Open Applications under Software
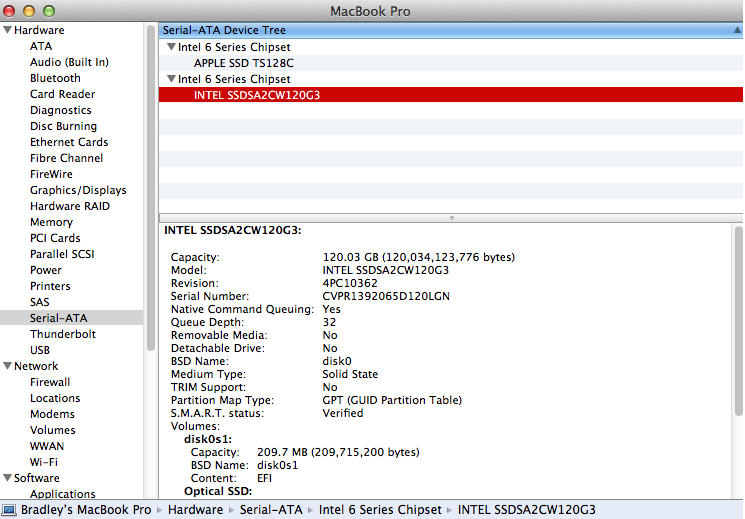Image resolution: width=745 pixels, height=519 pixels. [63, 494]
